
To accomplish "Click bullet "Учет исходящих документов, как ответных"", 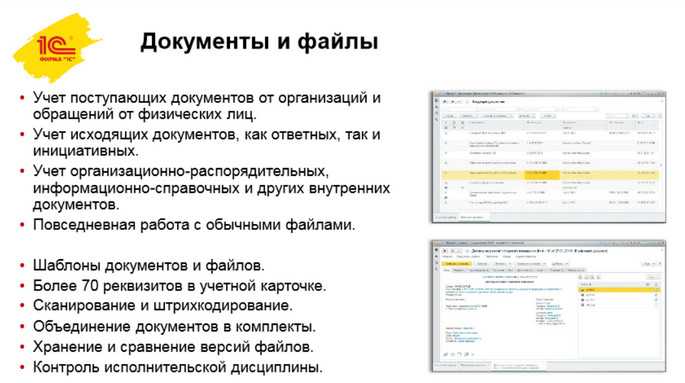I will pyautogui.click(x=207, y=142).
